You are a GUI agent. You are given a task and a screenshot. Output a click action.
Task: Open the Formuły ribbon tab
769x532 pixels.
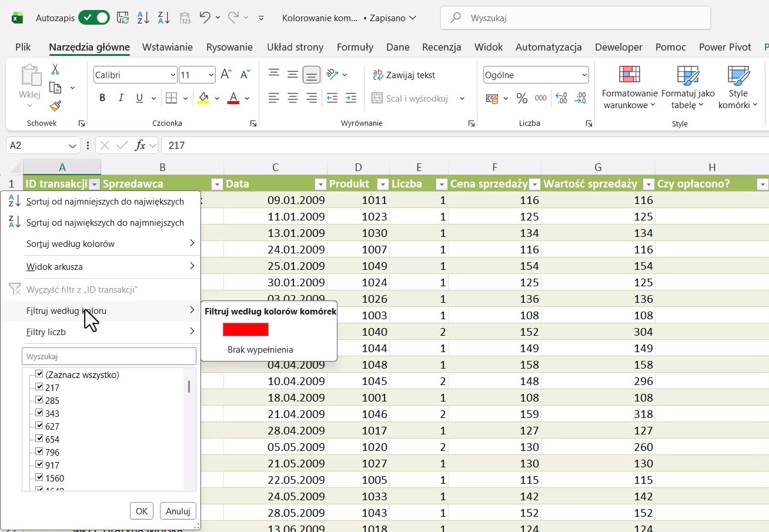coord(355,47)
